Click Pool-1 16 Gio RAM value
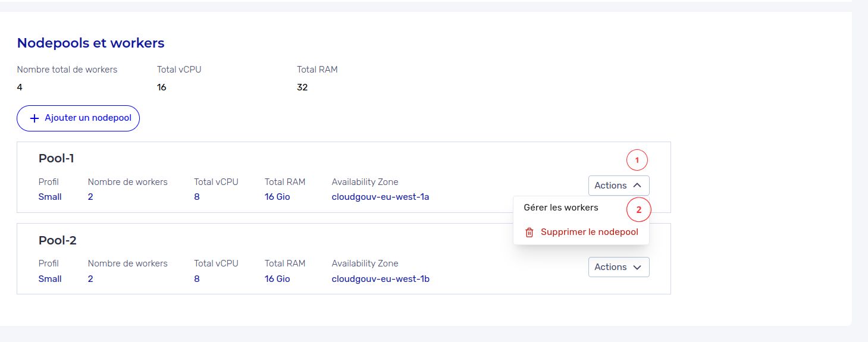The image size is (868, 342). point(277,196)
